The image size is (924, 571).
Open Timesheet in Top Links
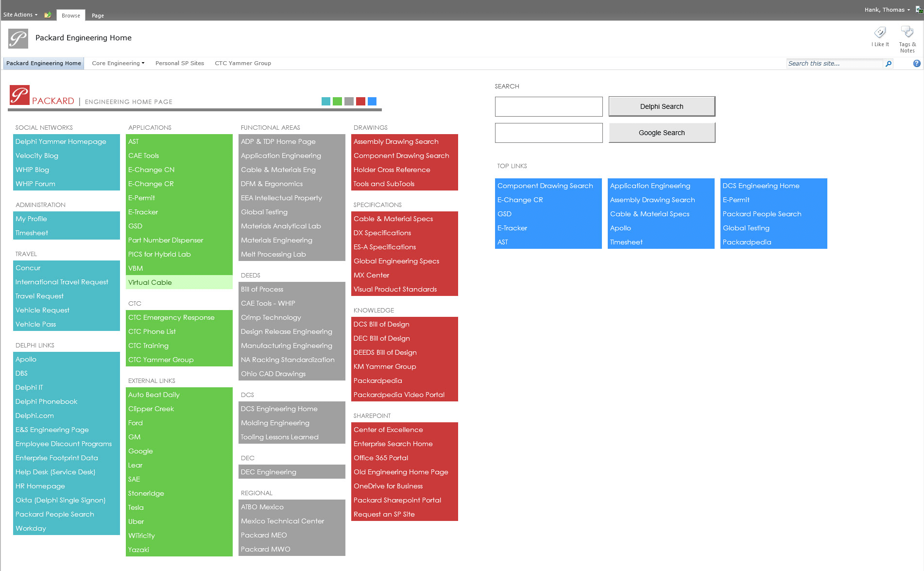pos(626,242)
